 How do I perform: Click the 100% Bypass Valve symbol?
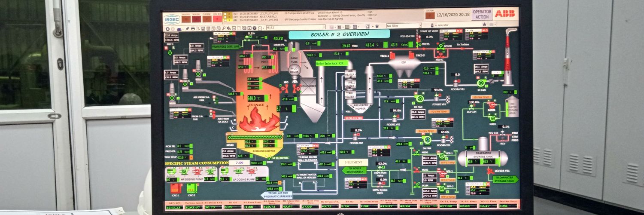point(381,185)
